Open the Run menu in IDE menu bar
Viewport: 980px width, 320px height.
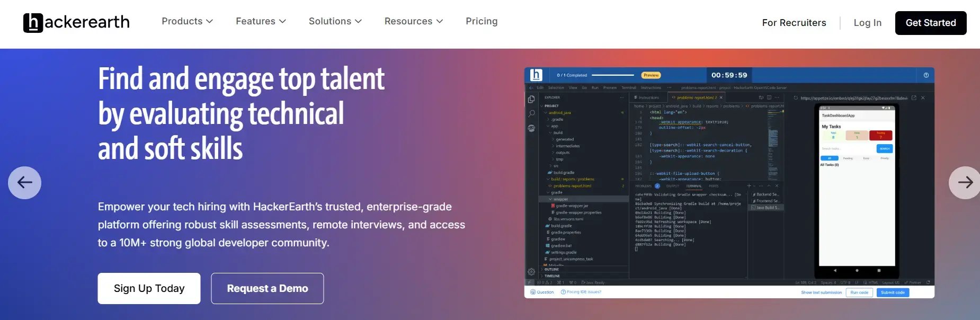[595, 88]
